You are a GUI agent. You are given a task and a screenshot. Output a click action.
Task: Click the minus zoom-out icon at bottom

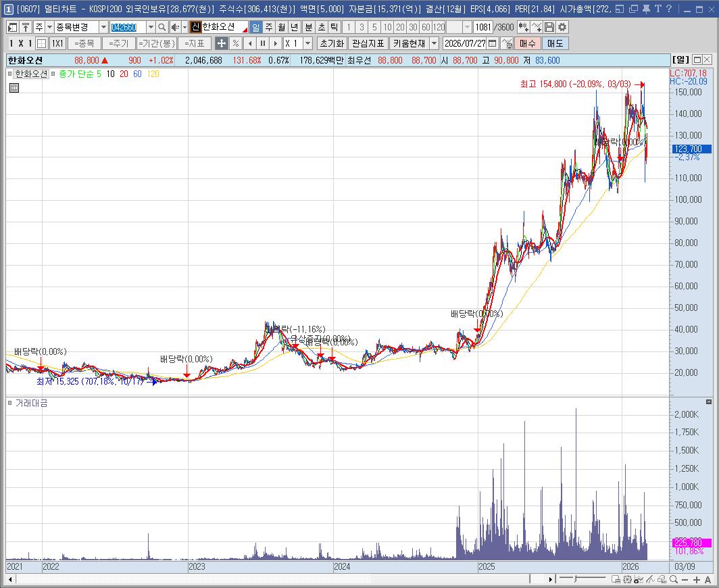685,580
